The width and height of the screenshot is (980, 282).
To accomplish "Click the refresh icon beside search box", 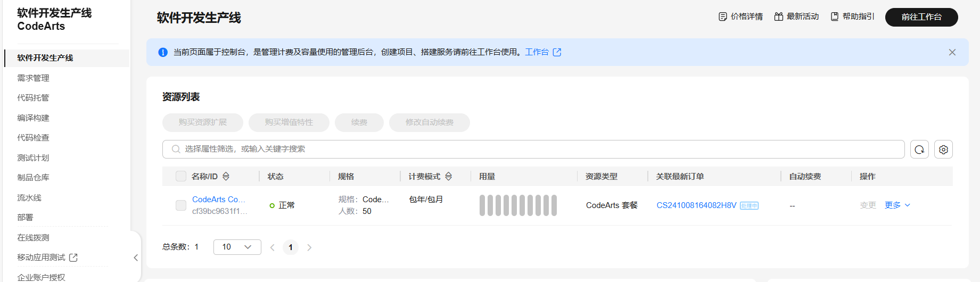I will pos(919,150).
